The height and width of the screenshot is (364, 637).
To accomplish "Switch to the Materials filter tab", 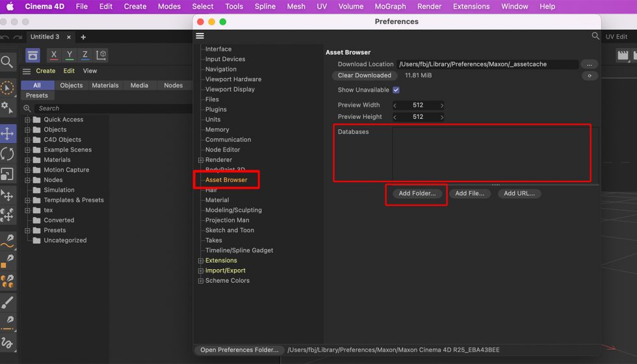I will click(105, 85).
